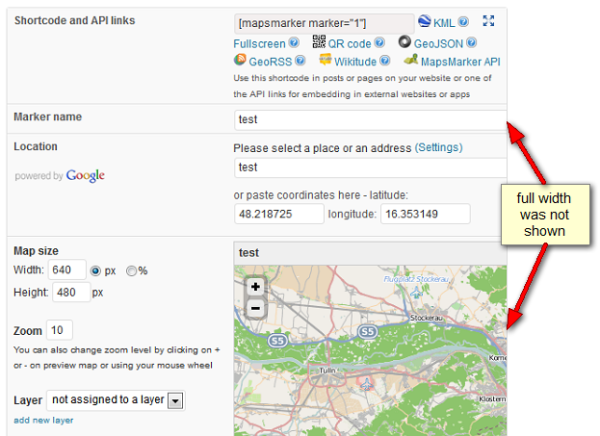The height and width of the screenshot is (436, 600).
Task: Click the latitude coordinate field
Action: click(279, 214)
